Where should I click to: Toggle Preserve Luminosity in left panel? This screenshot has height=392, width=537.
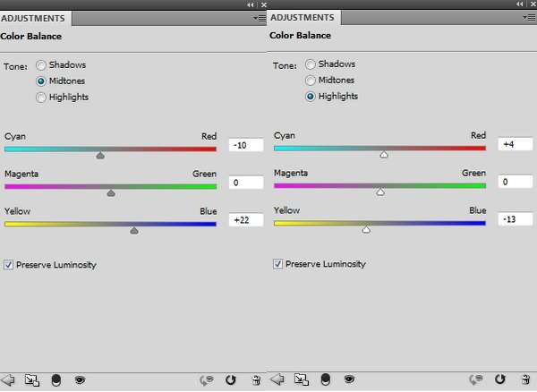pyautogui.click(x=8, y=265)
